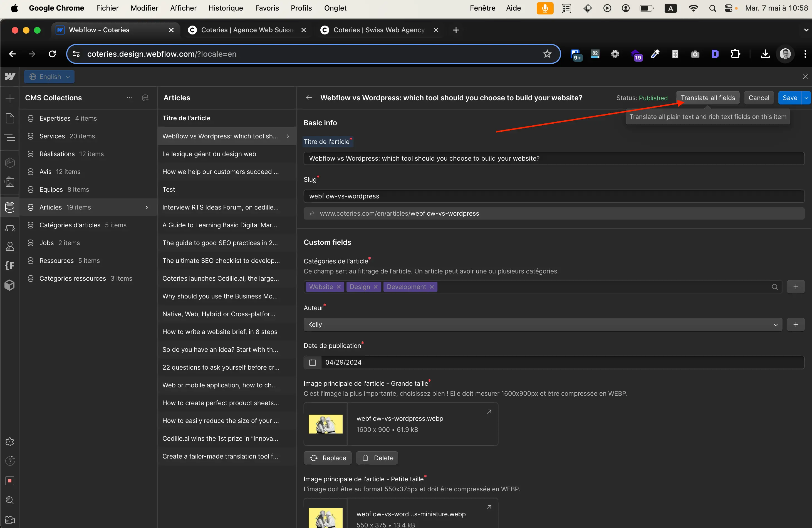Remove the Design category tag
Image resolution: width=812 pixels, height=528 pixels.
point(375,287)
